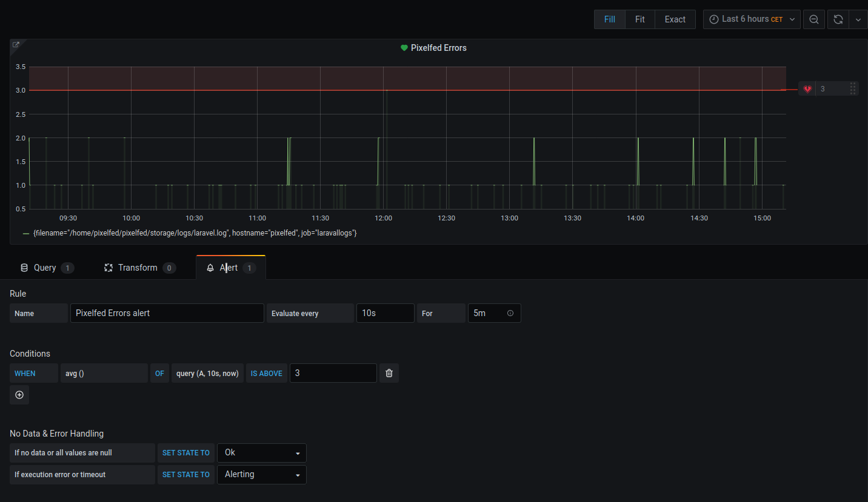
Task: Click the threshold handle showing value 3
Action: (x=829, y=89)
